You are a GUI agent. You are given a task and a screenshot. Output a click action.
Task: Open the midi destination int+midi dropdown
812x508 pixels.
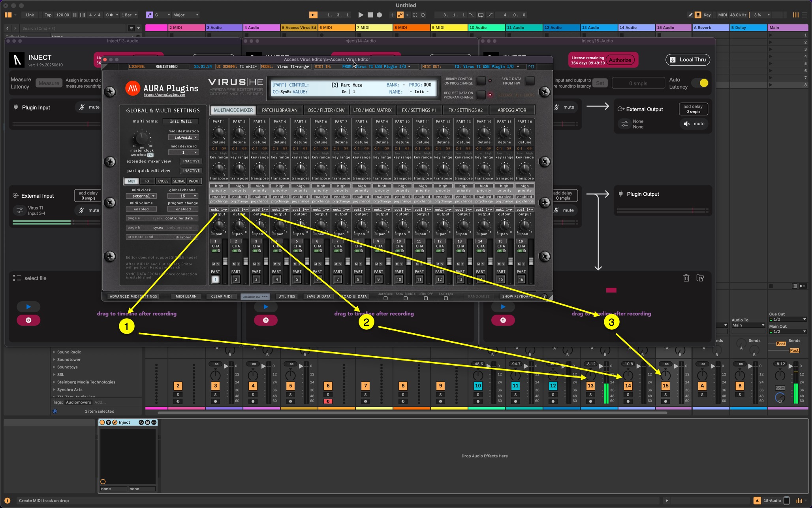[x=183, y=138]
